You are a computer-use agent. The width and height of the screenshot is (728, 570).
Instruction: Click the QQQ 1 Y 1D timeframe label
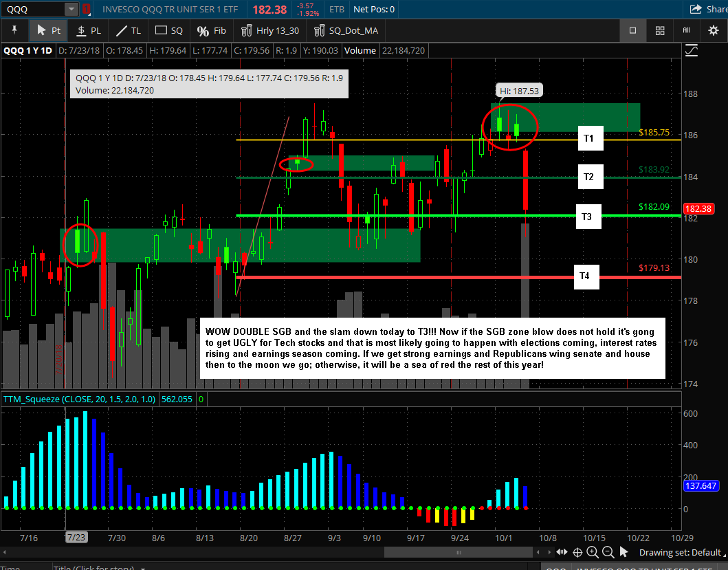[x=28, y=51]
